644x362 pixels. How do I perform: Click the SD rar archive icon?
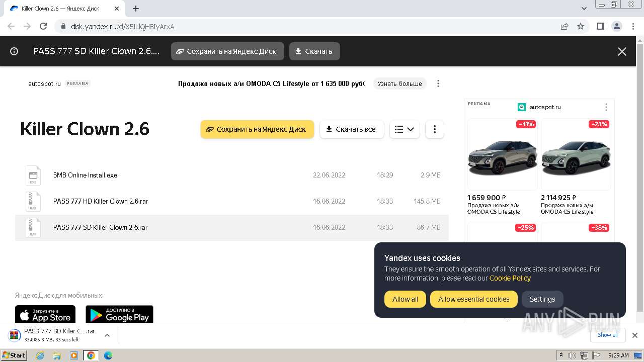pos(33,227)
